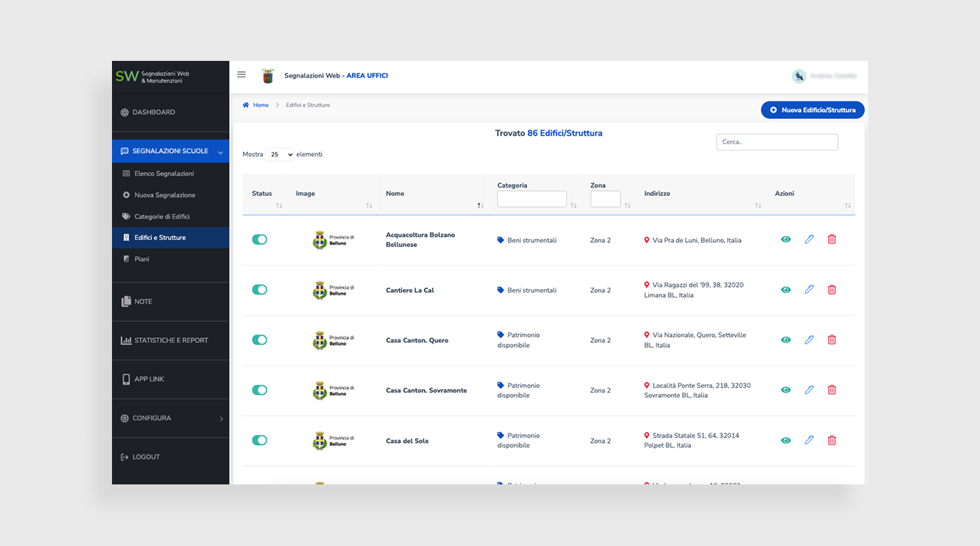Click the Cerca search field
Screen dimensions: 980x546
click(777, 142)
